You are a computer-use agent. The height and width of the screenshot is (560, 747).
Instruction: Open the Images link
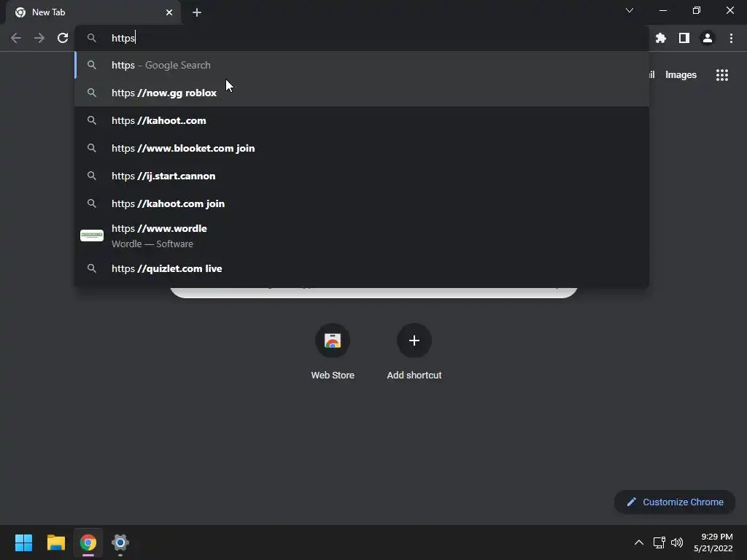pyautogui.click(x=681, y=75)
